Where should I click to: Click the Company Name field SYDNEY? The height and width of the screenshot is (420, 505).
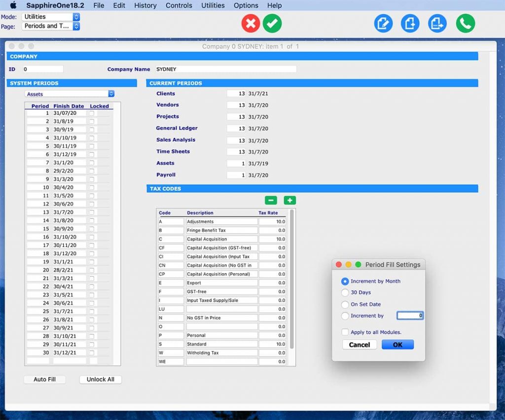[225, 69]
